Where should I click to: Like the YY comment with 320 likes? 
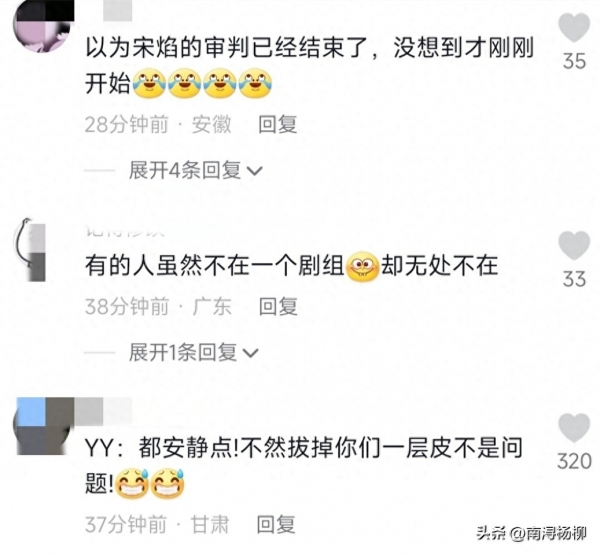pyautogui.click(x=574, y=427)
